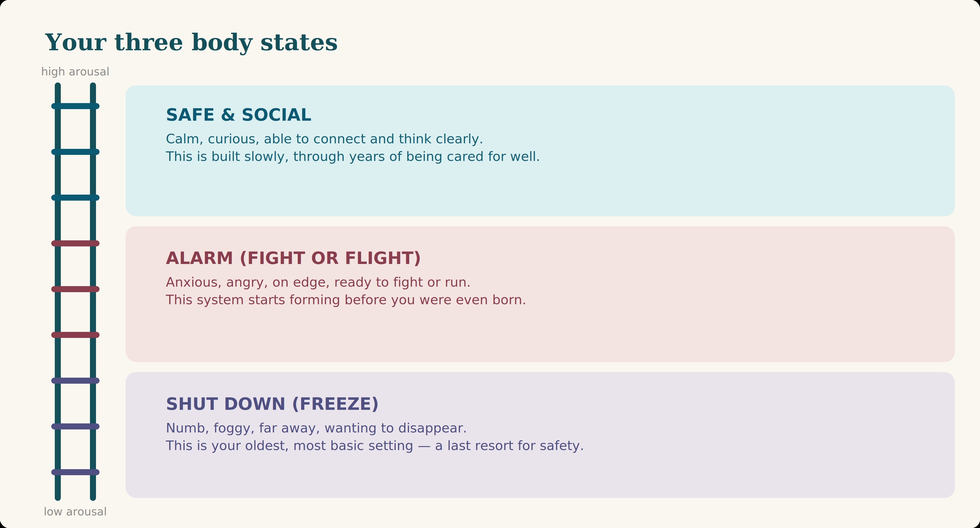Image resolution: width=980 pixels, height=528 pixels.
Task: Click the 'low arousal' label
Action: pos(75,512)
